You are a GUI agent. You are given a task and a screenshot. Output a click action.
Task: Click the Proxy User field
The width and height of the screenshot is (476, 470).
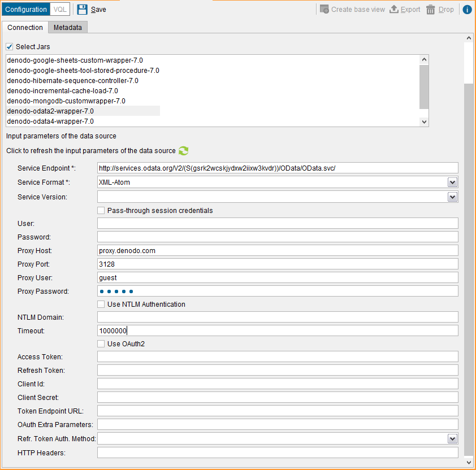[x=278, y=277]
